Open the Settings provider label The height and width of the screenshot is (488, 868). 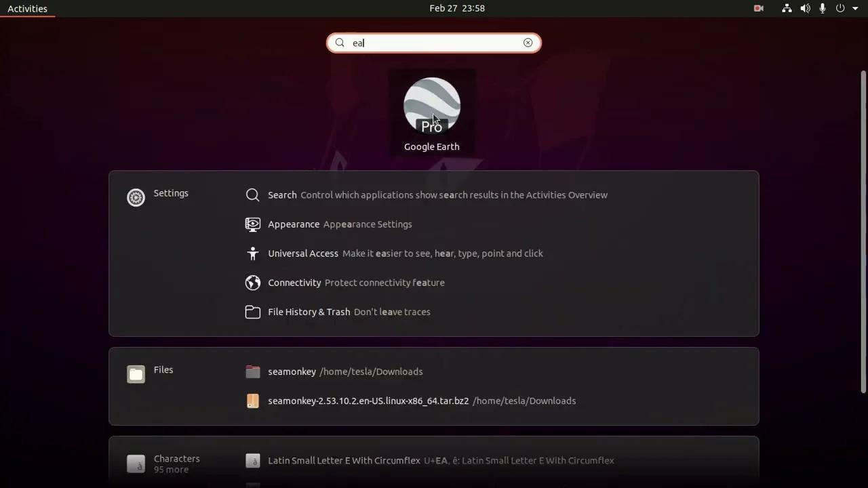(x=171, y=193)
